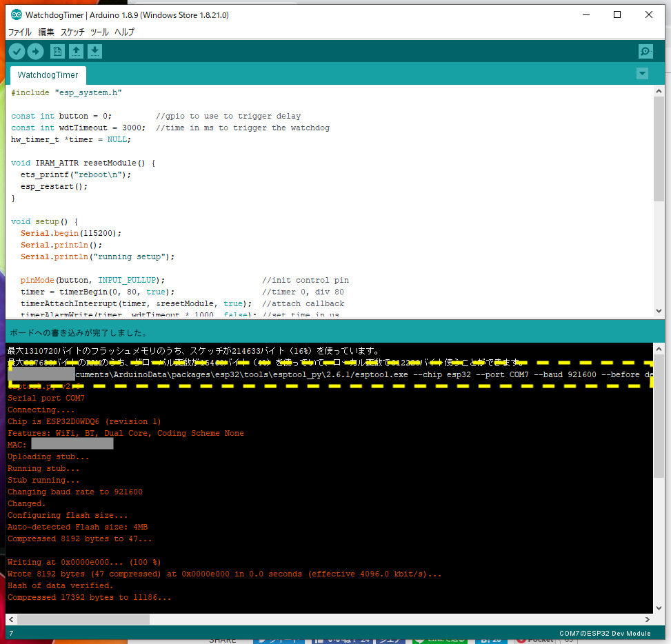Click 'Changing baud rate to 921600' line
This screenshot has height=644, width=671.
point(75,492)
